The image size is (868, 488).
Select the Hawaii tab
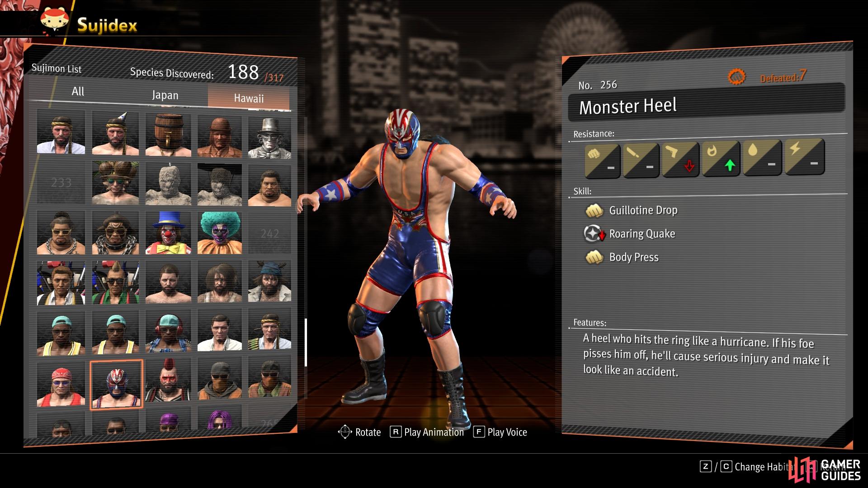249,98
